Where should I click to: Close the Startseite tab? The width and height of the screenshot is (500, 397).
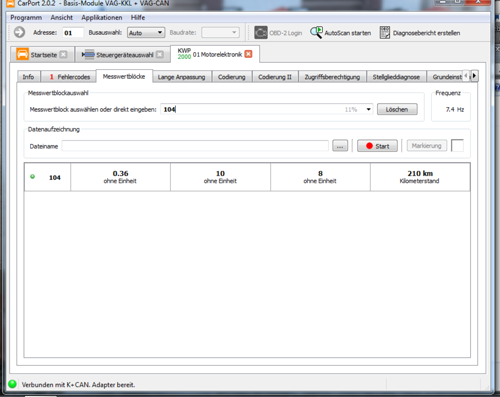63,54
